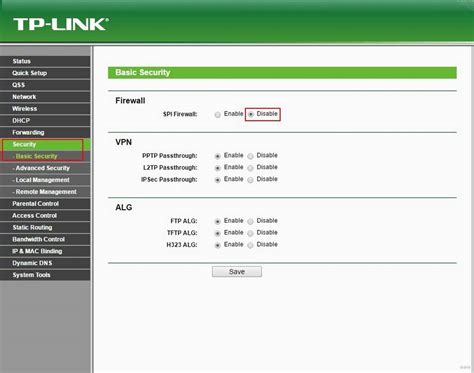Save the Basic Security settings

(x=237, y=272)
